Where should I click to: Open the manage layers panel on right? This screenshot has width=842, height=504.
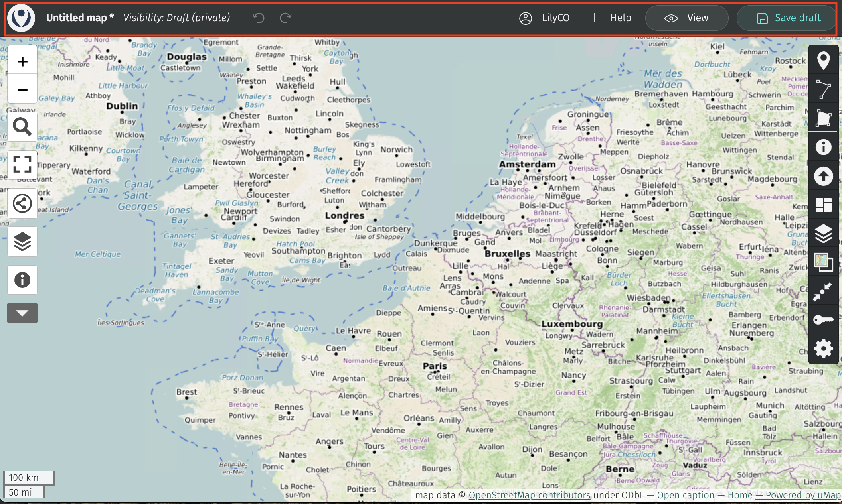[823, 234]
